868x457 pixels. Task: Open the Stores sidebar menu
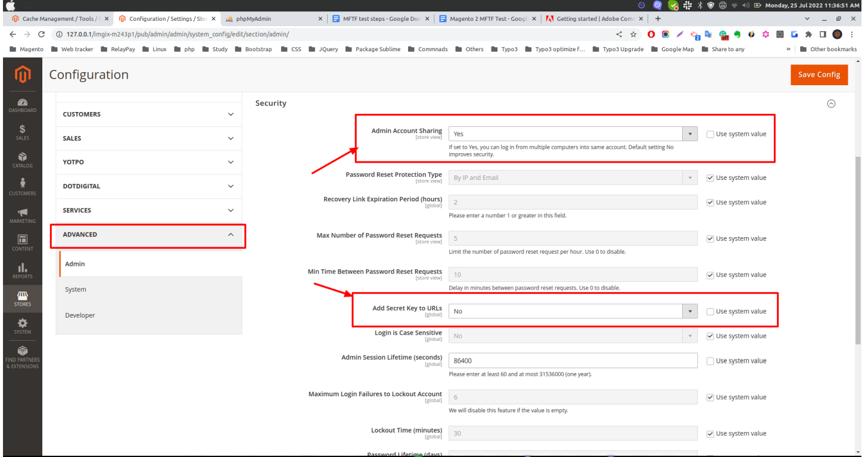(22, 299)
